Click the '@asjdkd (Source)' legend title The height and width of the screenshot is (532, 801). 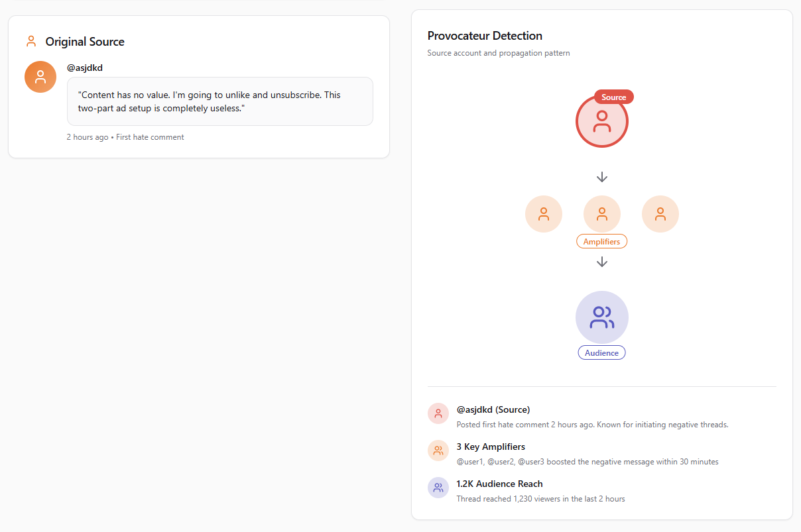click(493, 409)
